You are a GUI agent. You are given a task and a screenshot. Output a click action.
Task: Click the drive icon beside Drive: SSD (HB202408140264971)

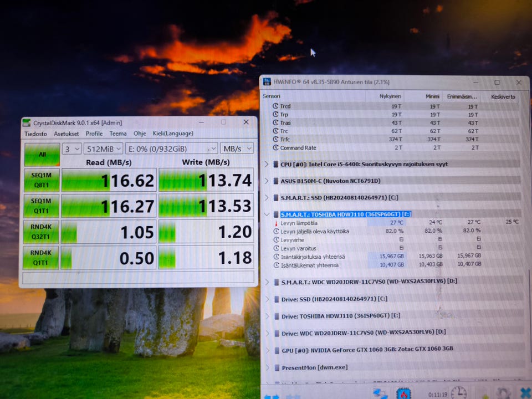(277, 299)
